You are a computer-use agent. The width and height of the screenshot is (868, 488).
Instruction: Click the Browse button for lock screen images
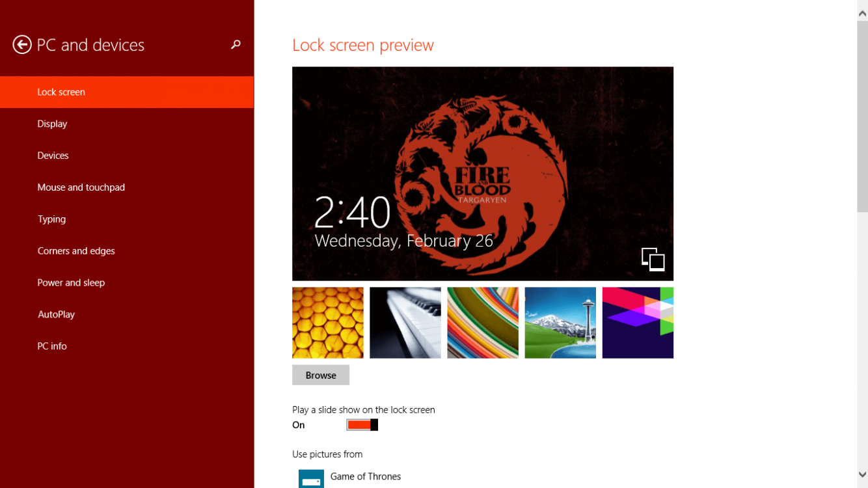click(320, 374)
